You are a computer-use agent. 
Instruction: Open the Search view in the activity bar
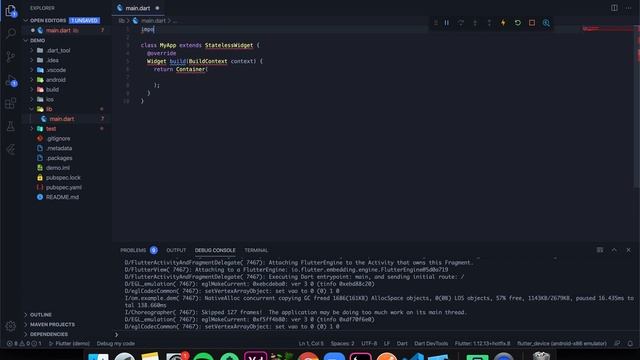(x=11, y=33)
